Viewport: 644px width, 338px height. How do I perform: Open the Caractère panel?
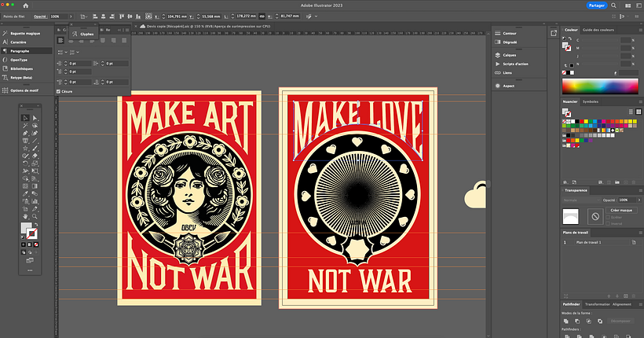21,41
